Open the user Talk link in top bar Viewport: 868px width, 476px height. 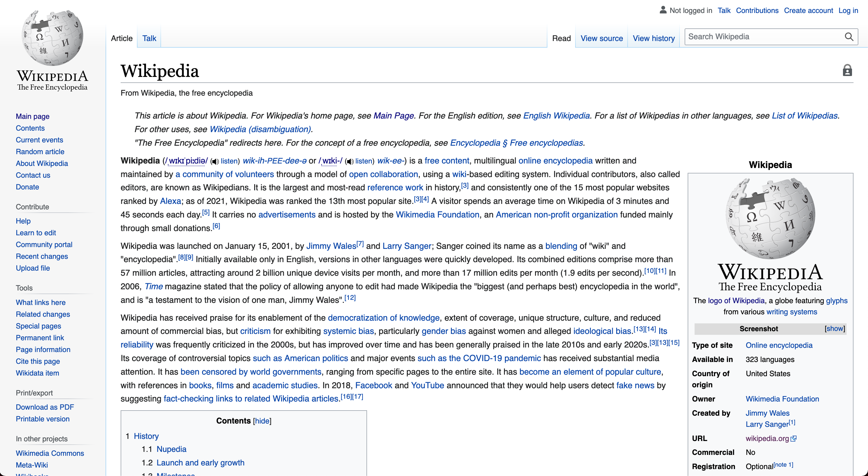click(724, 11)
